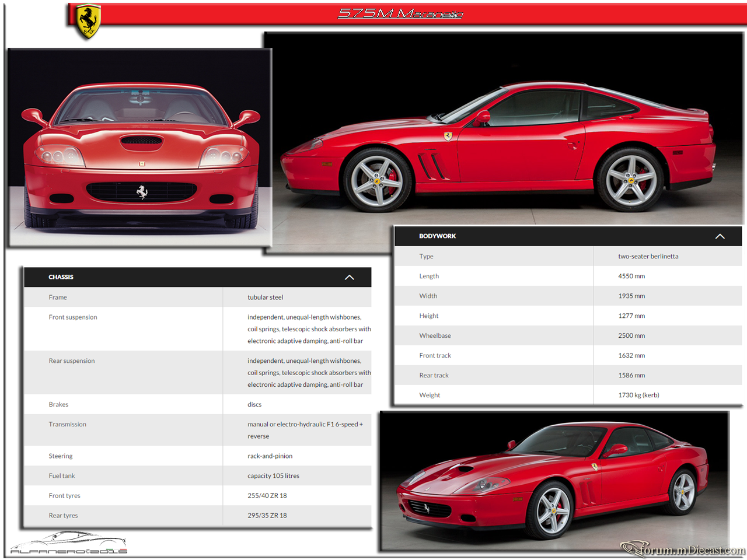This screenshot has width=747, height=560.
Task: Click the BODYWORK header label
Action: click(x=438, y=236)
